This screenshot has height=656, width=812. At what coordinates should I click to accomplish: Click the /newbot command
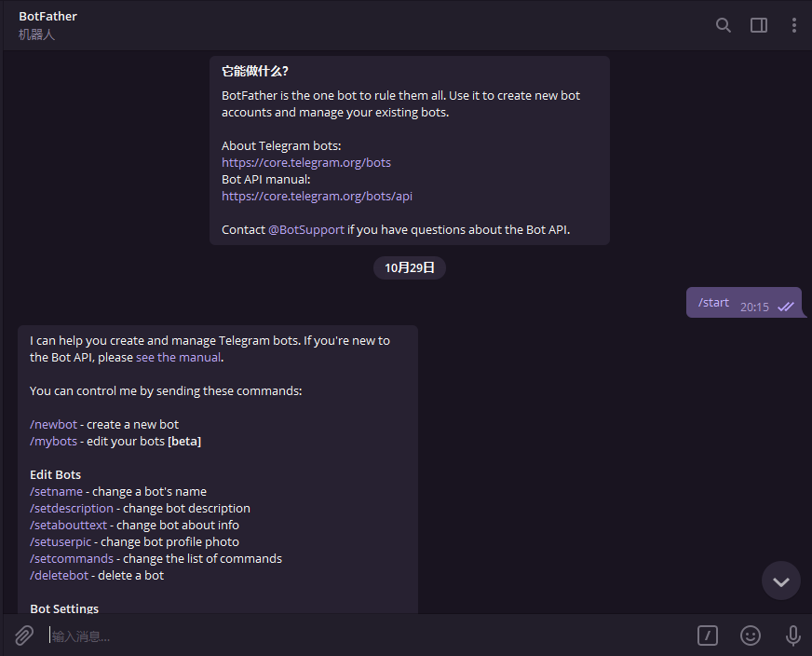point(54,424)
